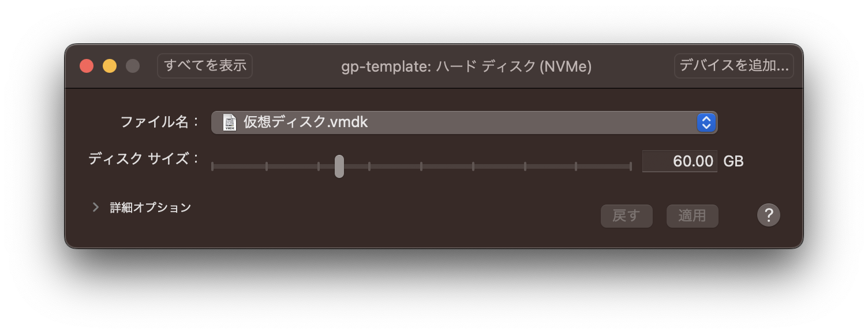Click the help question mark button
This screenshot has width=868, height=334.
[768, 215]
